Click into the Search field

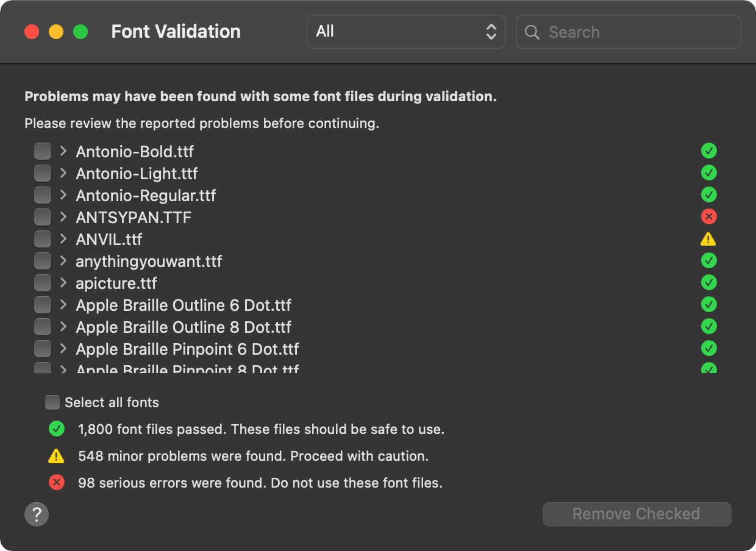[639, 32]
